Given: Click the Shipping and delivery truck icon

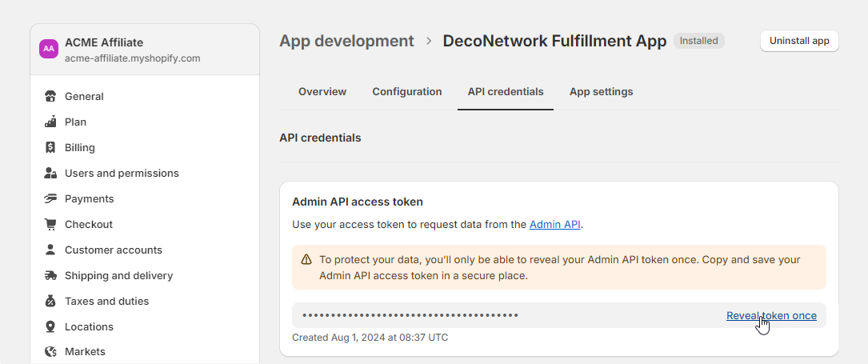Looking at the screenshot, I should pos(51,276).
